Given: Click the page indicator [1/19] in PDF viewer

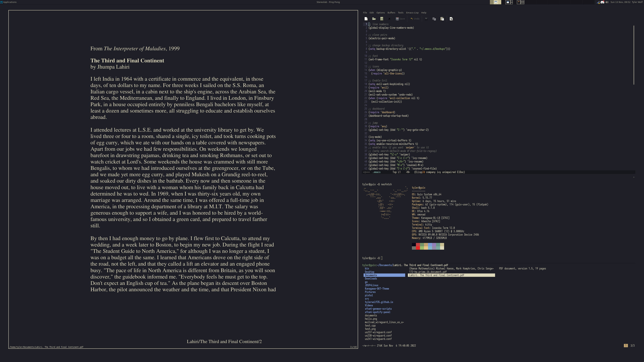Looking at the screenshot, I should [354, 347].
